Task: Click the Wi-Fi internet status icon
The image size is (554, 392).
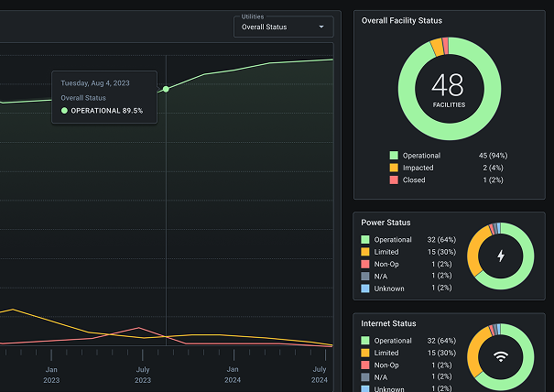Action: click(499, 357)
